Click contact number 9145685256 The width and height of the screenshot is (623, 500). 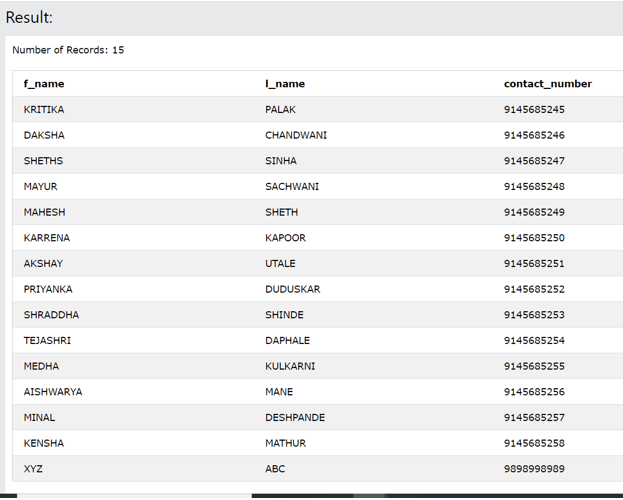(534, 392)
